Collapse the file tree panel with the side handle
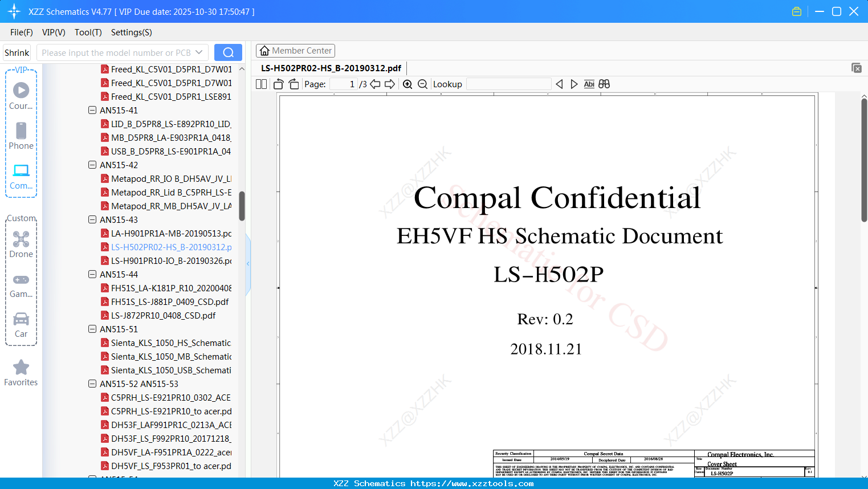 248,264
